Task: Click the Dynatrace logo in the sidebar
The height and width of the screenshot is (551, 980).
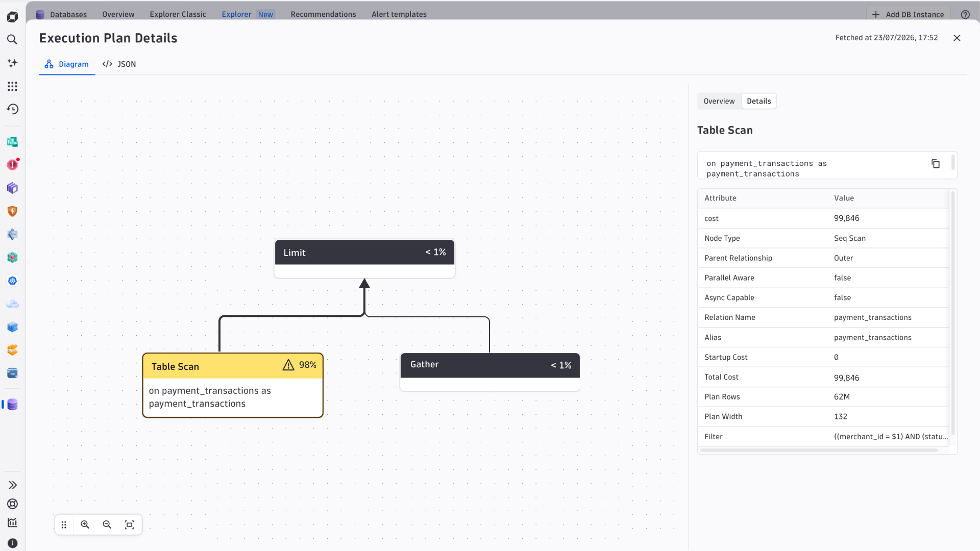Action: (12, 17)
